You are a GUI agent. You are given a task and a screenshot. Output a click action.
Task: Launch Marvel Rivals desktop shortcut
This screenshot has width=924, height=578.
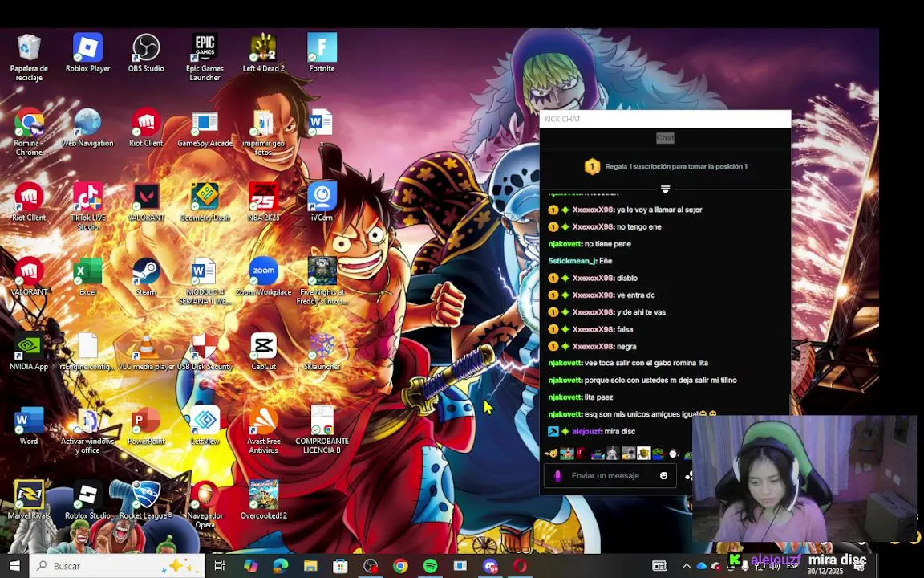pyautogui.click(x=29, y=499)
